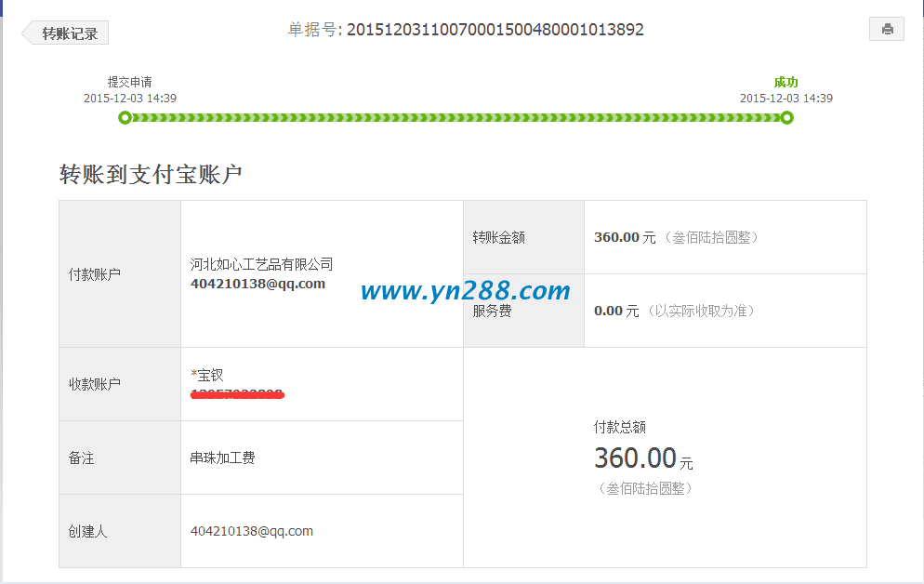The width and height of the screenshot is (924, 584).
Task: Click the masked payee account *宝钗
Action: 206,374
